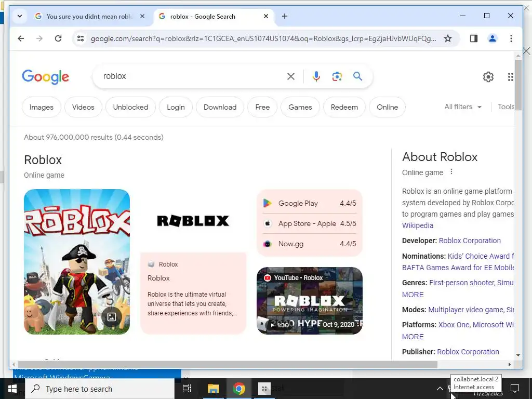The height and width of the screenshot is (399, 532).
Task: Bookmark this page with star icon
Action: coord(448,38)
